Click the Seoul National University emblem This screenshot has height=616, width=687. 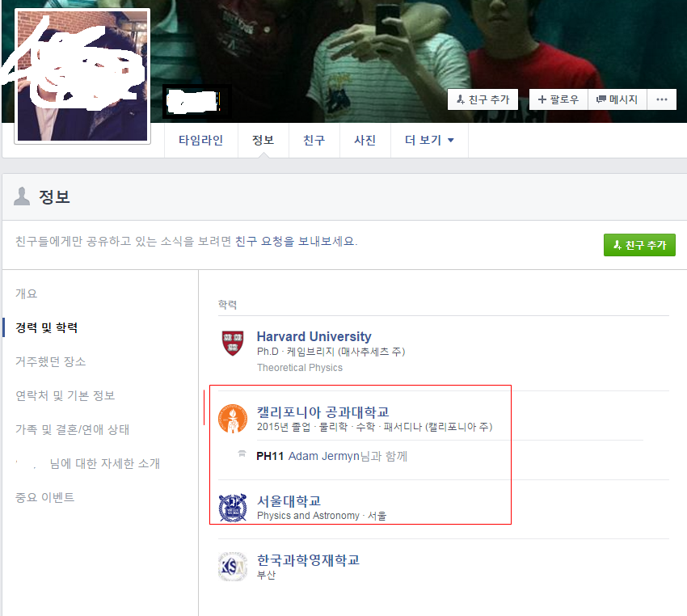coord(233,508)
